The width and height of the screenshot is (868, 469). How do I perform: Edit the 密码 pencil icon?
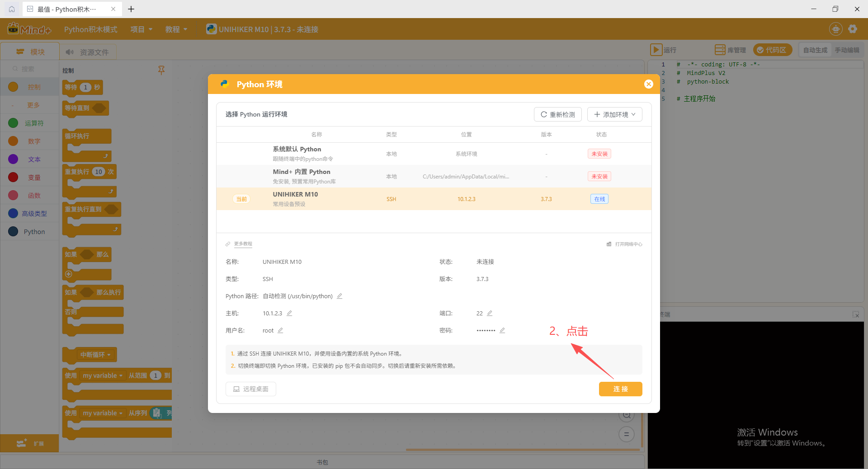point(502,330)
